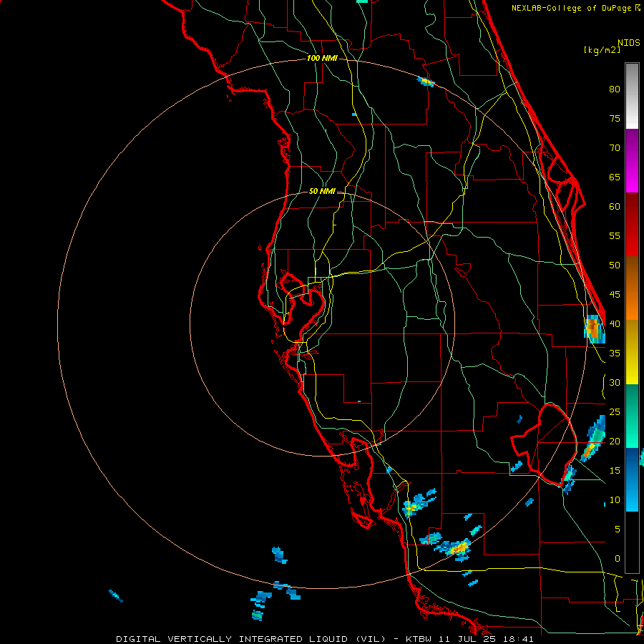
Task: Select the 80 value on the scale
Action: [615, 89]
